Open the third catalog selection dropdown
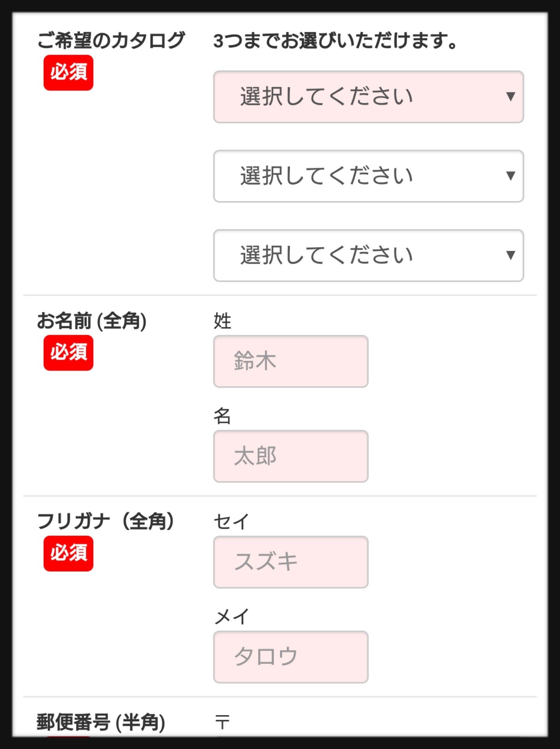This screenshot has height=749, width=560. point(368,256)
